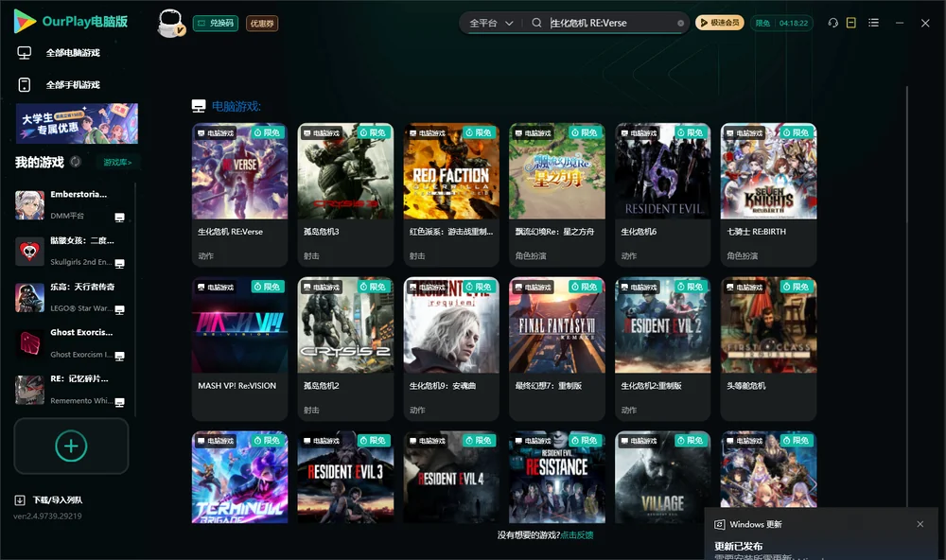Open the 最终幻想7: 重制版 card
Screen dimensions: 946x560
point(557,349)
